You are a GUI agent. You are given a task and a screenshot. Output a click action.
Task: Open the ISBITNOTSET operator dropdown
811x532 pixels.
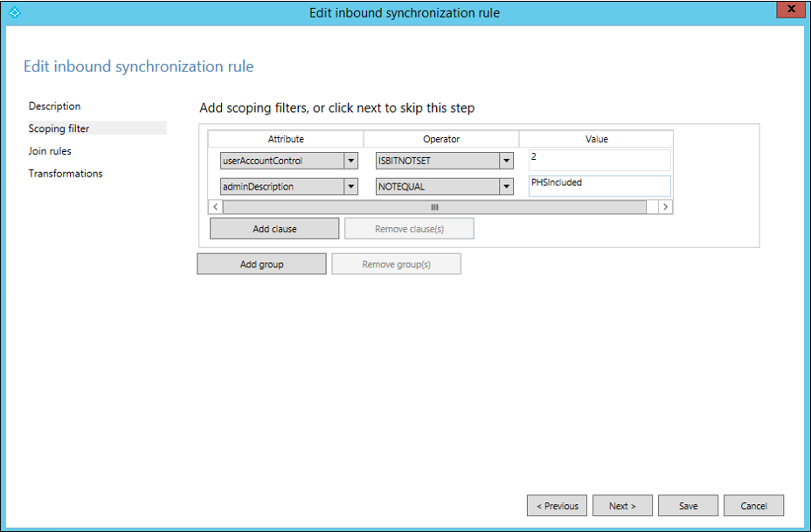click(x=444, y=161)
